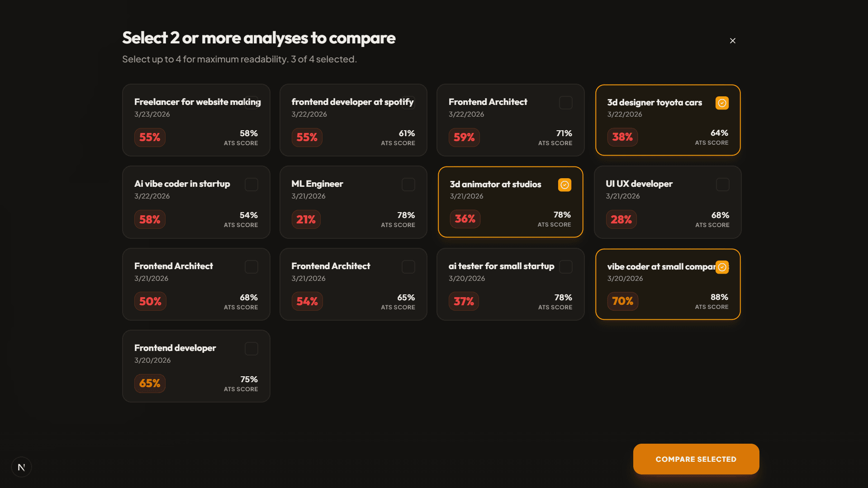Viewport: 868px width, 488px height.
Task: Click the Frontend Architect card with 54% score
Action: (353, 284)
